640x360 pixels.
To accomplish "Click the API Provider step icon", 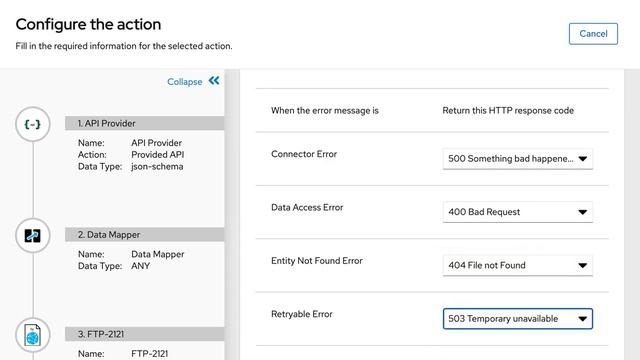I will coord(33,124).
